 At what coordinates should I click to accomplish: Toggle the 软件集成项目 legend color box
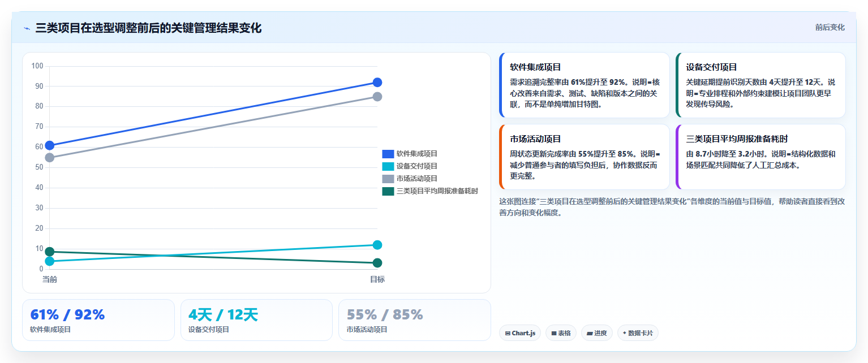coord(388,154)
